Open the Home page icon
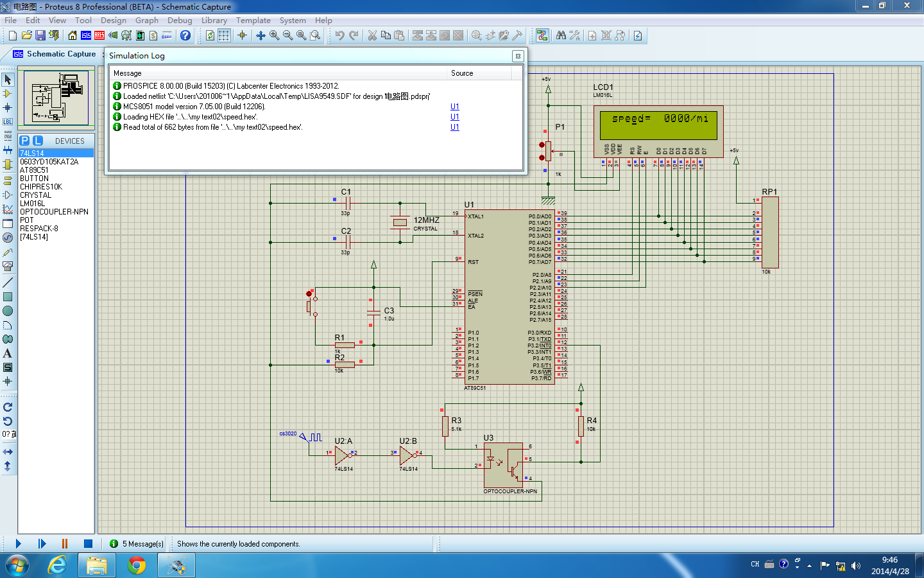Viewport: 924px width, 578px height. tap(73, 35)
